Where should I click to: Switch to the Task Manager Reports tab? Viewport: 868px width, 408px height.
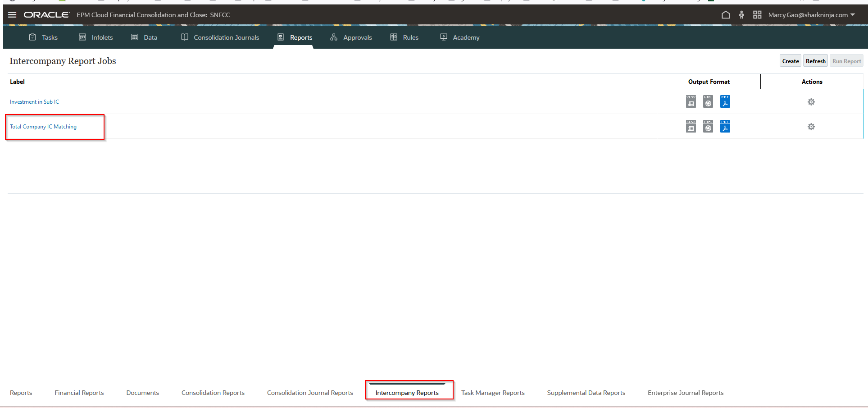click(x=493, y=392)
